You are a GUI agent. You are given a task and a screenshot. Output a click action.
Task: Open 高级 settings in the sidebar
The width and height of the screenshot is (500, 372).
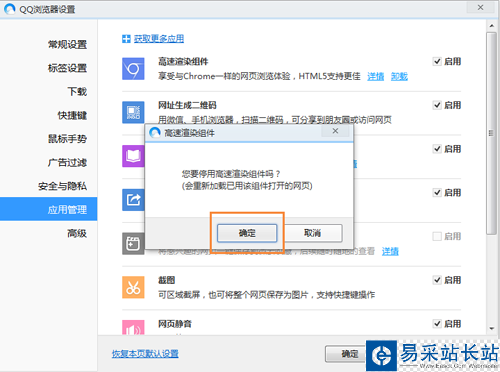(77, 233)
